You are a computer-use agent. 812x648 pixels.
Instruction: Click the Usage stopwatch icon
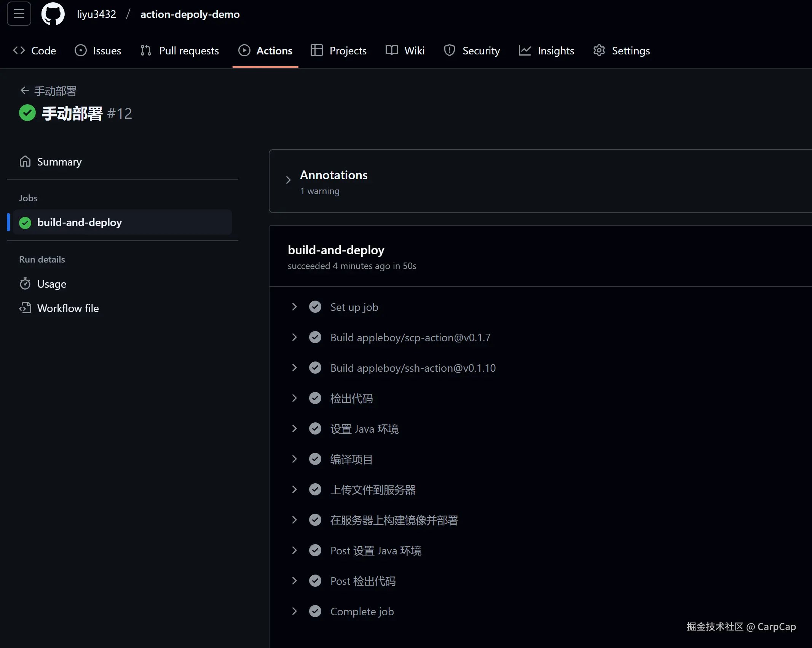[25, 283]
